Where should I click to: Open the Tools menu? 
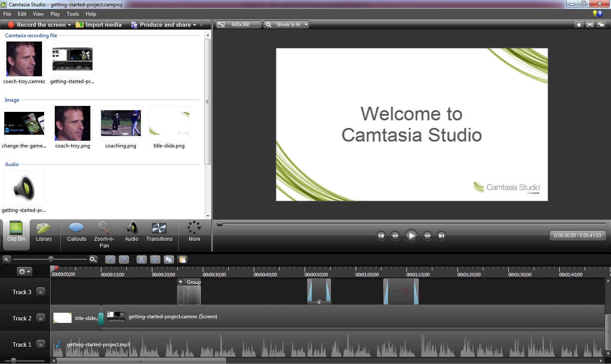(73, 14)
